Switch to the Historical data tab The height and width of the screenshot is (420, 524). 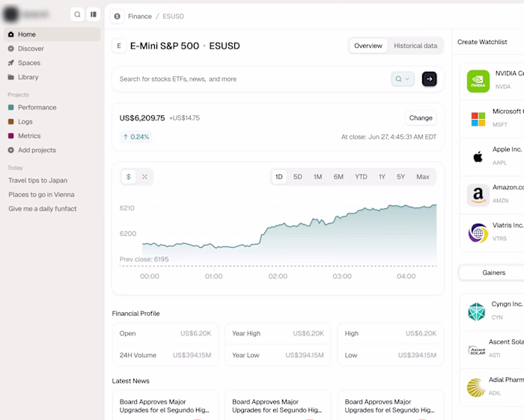coord(415,46)
